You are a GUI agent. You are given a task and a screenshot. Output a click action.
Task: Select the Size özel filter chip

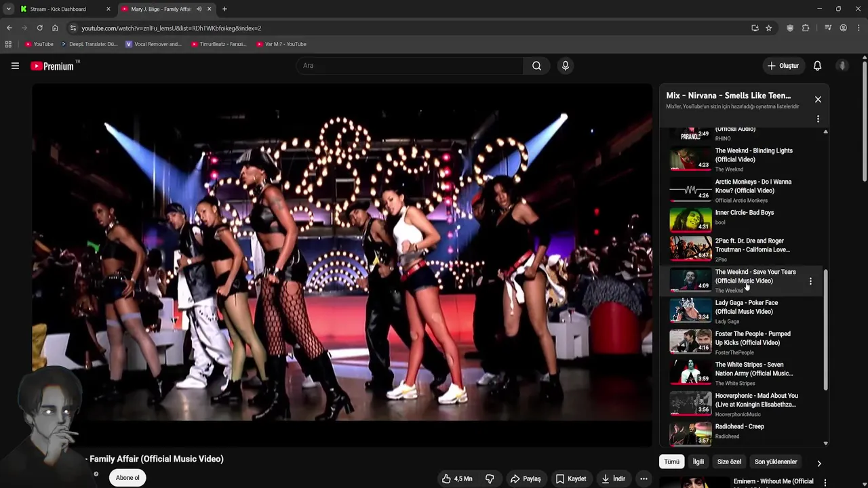pyautogui.click(x=729, y=462)
